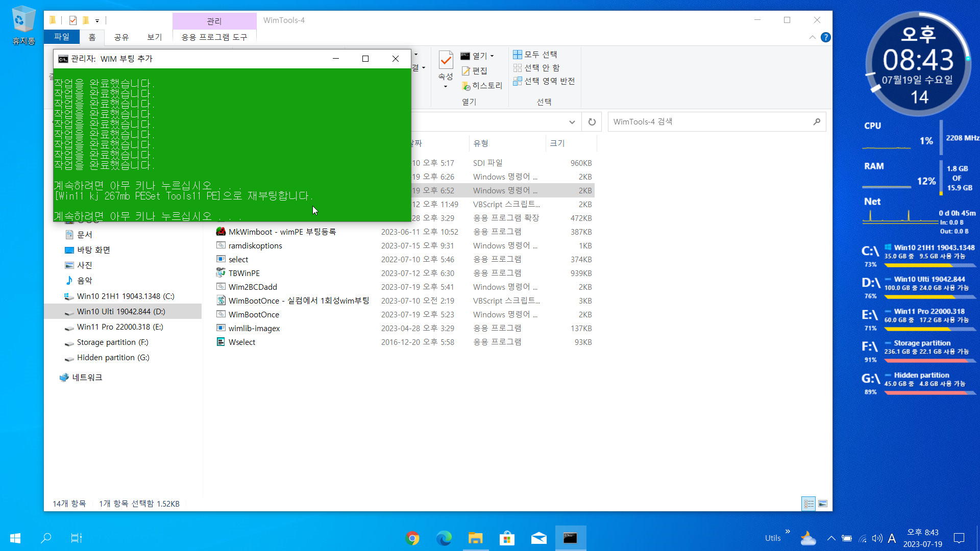Click the volume icon in system tray
This screenshot has width=980, height=551.
877,538
